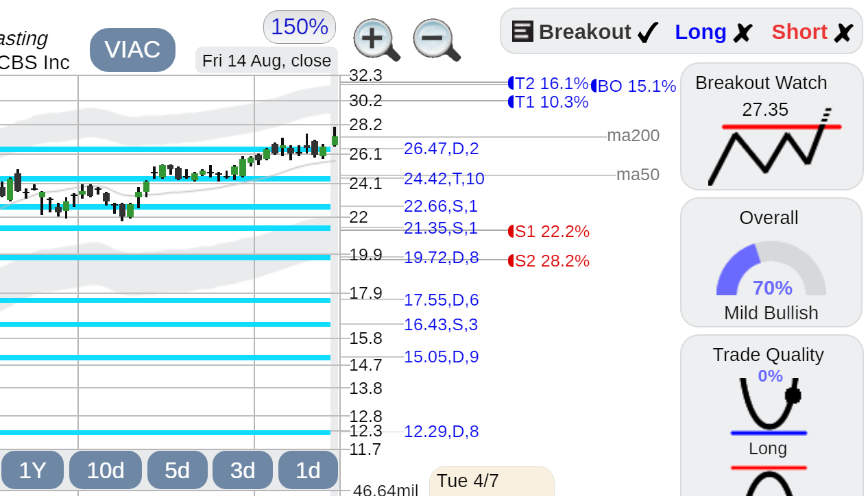Click the Breakout Watch pattern icon
The width and height of the screenshot is (868, 496).
pyautogui.click(x=771, y=147)
